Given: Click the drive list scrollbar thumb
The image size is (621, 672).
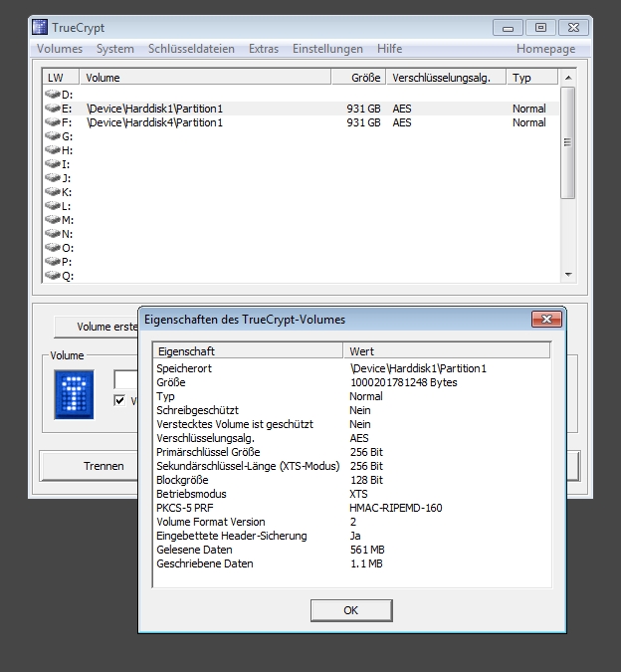Looking at the screenshot, I should click(568, 142).
